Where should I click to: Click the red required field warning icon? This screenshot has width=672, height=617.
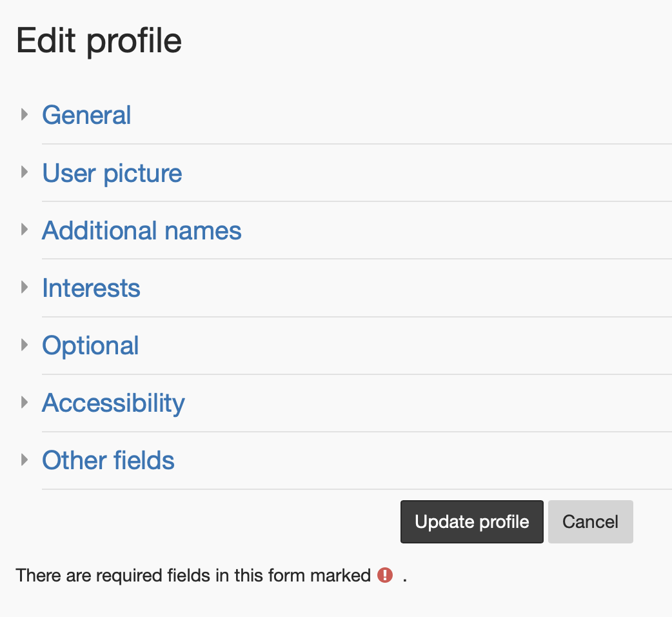point(384,575)
